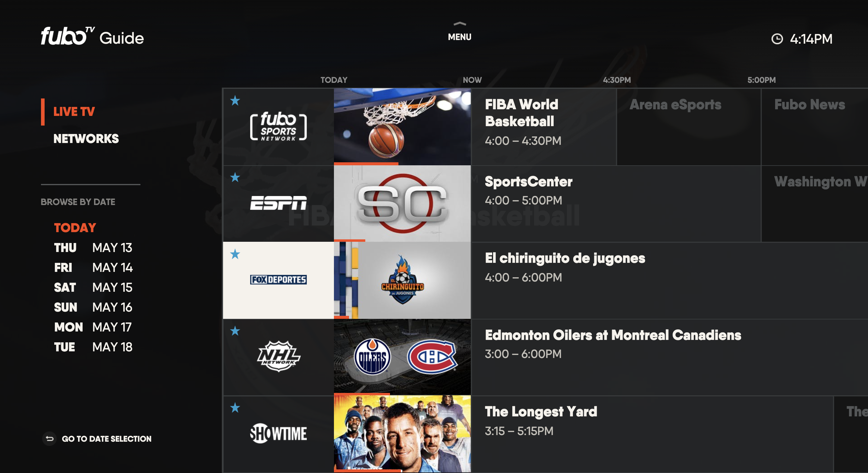Viewport: 868px width, 473px height.
Task: Expand the MENU chevron at top
Action: coord(460,24)
